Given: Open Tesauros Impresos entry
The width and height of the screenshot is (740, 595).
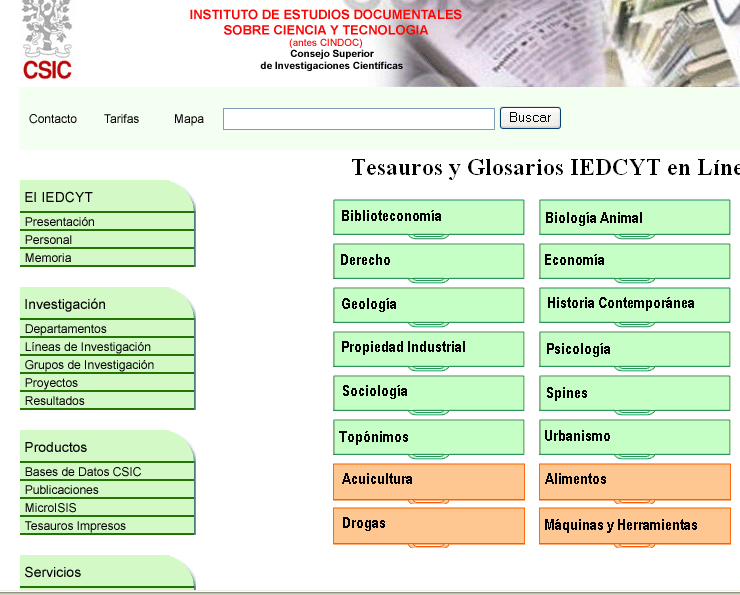Looking at the screenshot, I should click(107, 526).
